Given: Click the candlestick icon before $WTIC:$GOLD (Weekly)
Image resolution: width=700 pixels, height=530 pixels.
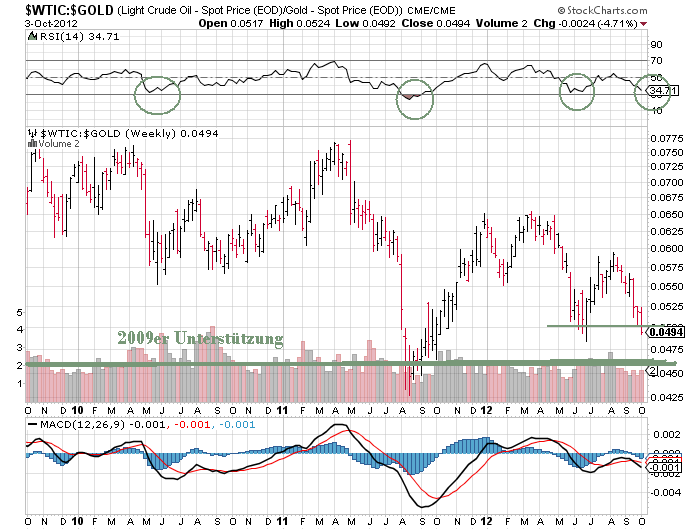Looking at the screenshot, I should pyautogui.click(x=31, y=133).
